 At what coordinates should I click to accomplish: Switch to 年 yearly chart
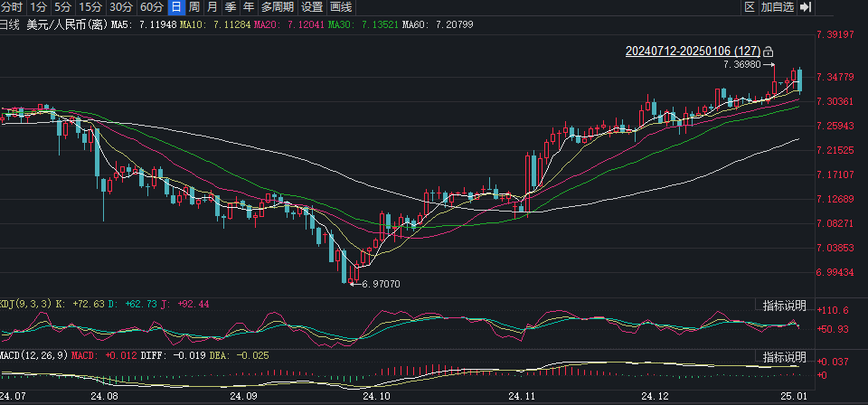click(248, 7)
